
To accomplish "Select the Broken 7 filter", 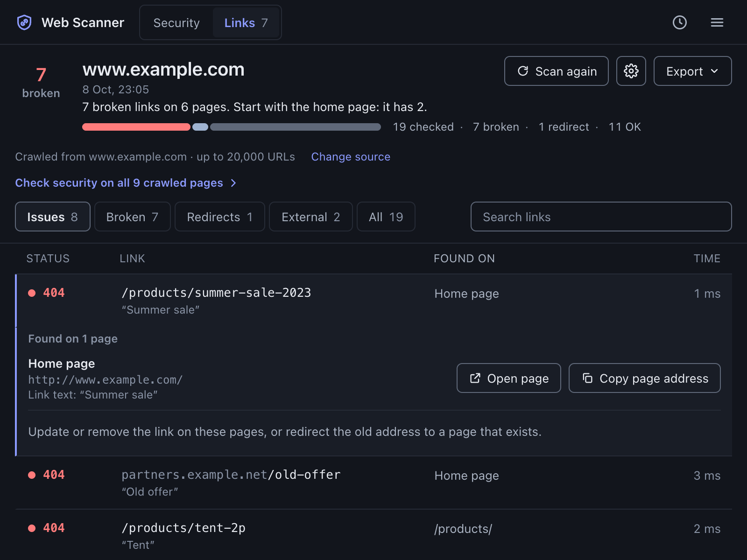I will coord(133,217).
